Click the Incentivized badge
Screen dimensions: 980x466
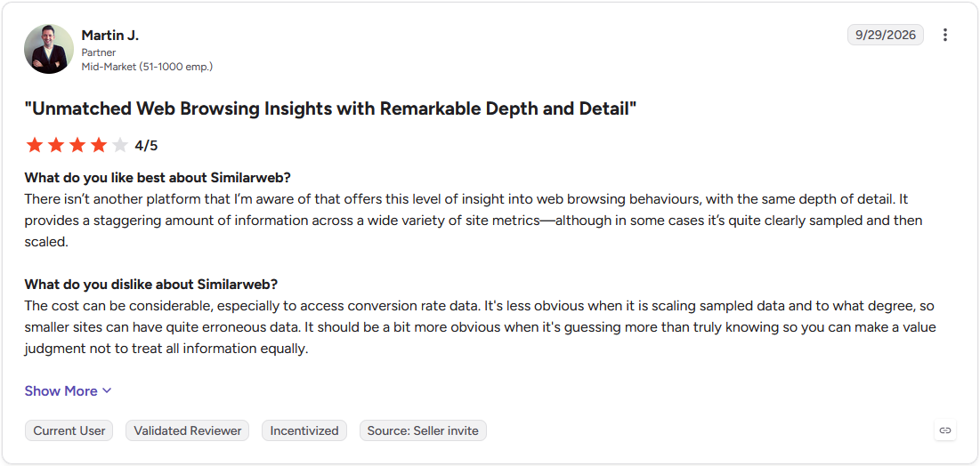click(304, 430)
